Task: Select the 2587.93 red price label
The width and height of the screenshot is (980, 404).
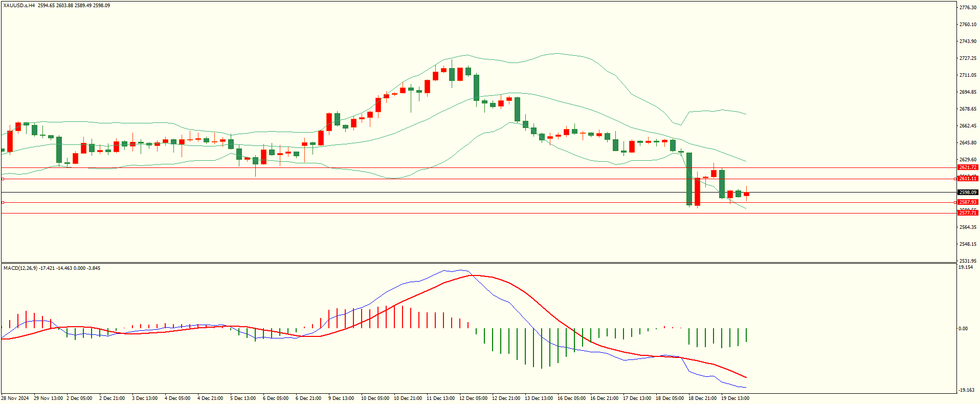Action: coord(968,202)
